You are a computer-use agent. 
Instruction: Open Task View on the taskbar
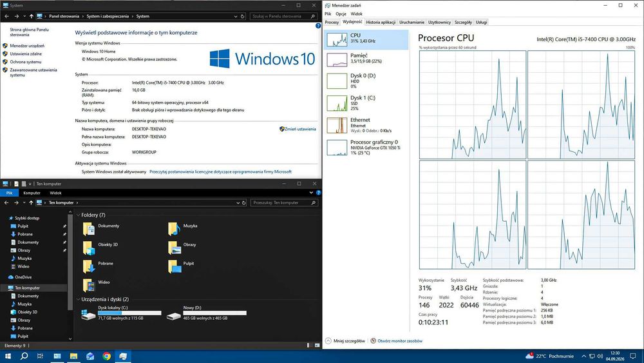(x=40, y=356)
